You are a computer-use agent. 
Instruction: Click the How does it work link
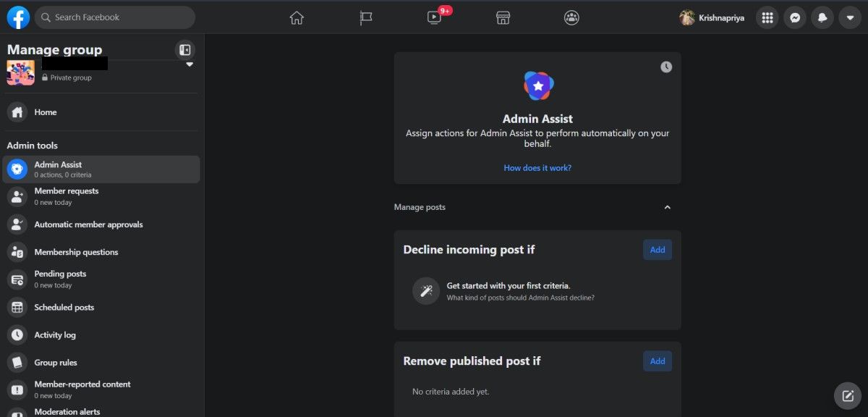tap(537, 167)
